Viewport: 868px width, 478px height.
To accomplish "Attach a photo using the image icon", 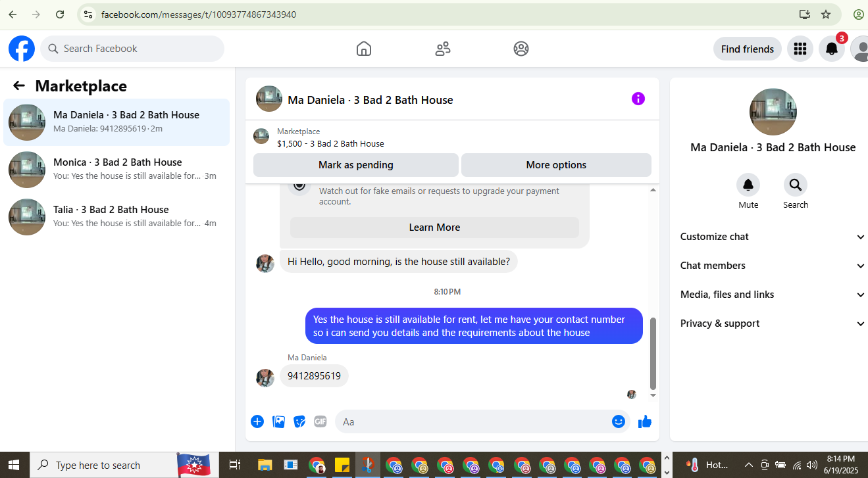I will pos(279,421).
